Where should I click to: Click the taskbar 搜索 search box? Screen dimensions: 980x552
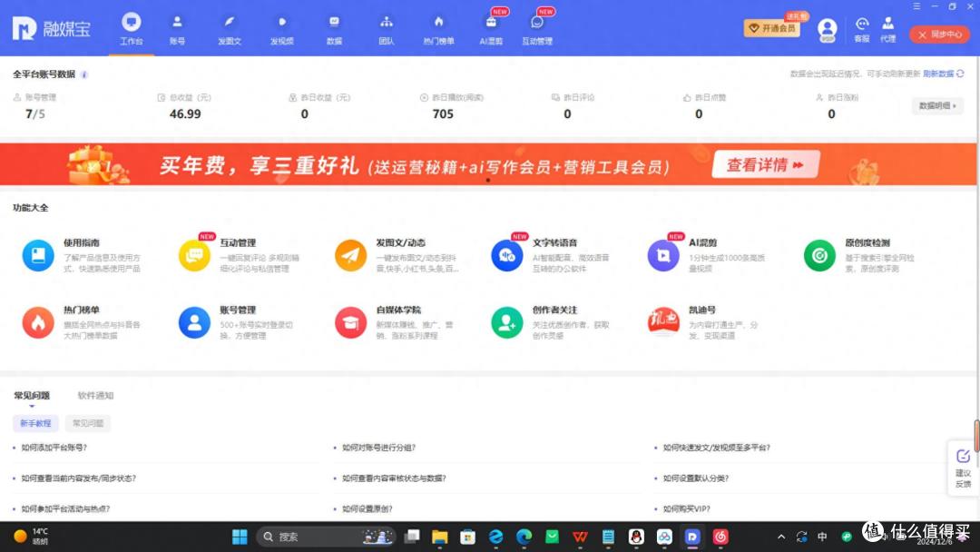point(327,537)
